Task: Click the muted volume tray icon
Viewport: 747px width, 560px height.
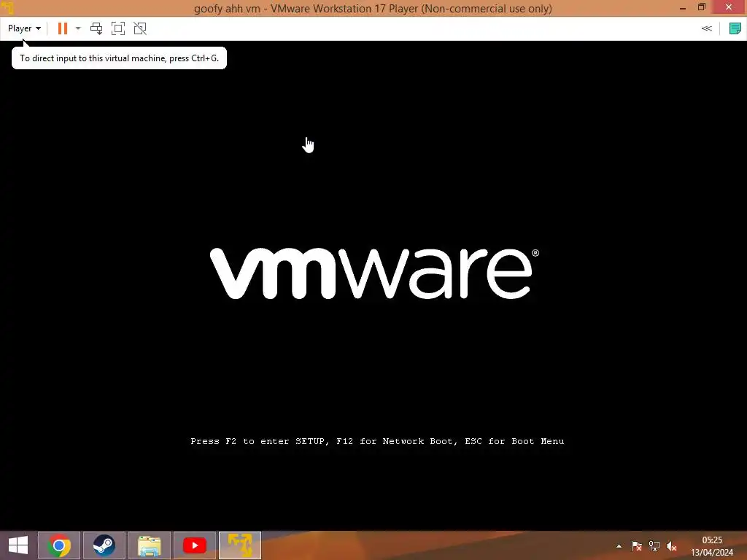Action: [672, 546]
